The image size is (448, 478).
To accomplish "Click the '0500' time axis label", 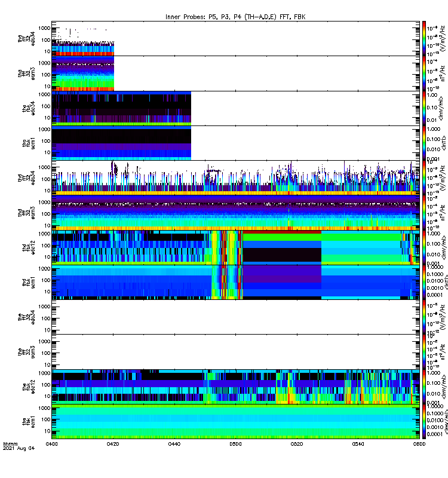I will [x=235, y=444].
